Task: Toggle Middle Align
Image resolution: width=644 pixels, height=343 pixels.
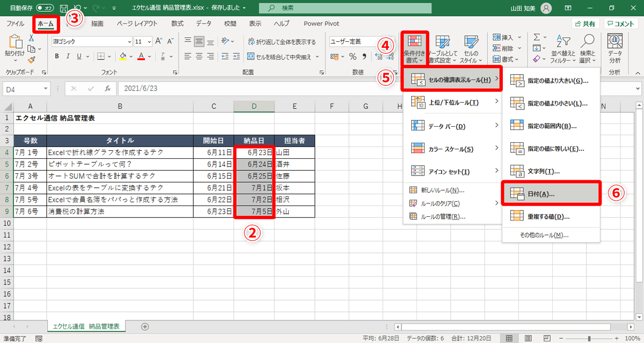Action: 199,41
